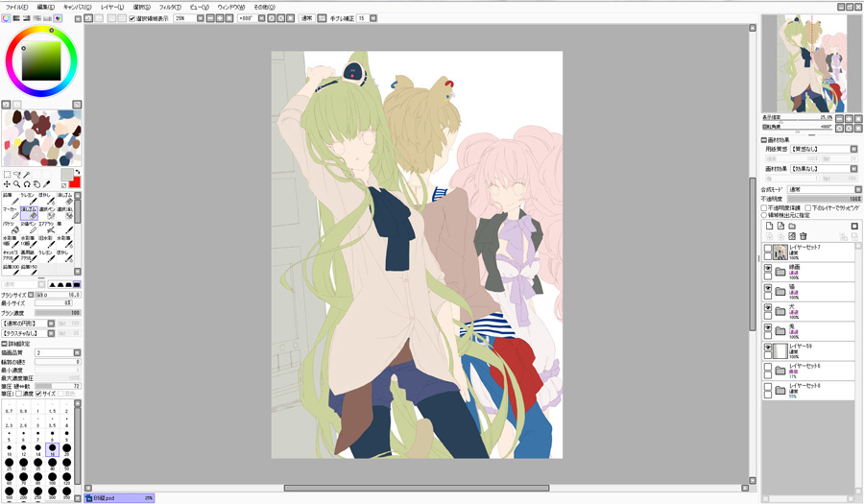The image size is (864, 504).
Task: Adjust the ブラシ濃度 slider
Action: 58,312
